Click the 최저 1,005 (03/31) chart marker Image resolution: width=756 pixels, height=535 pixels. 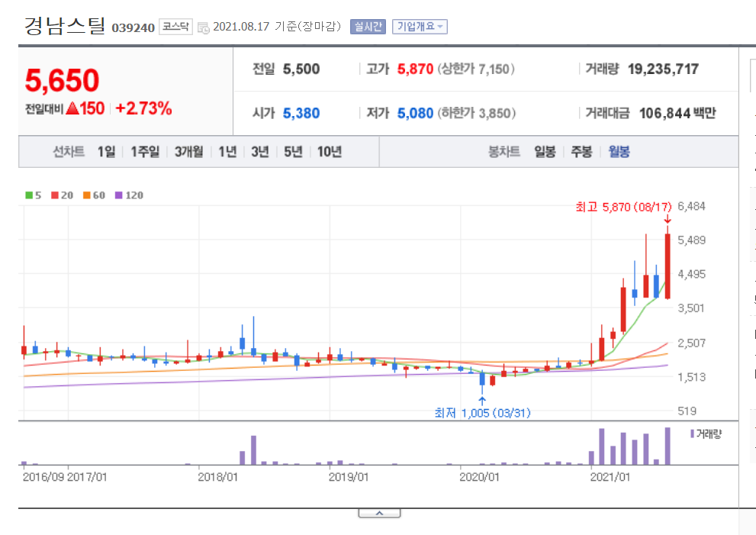(x=482, y=413)
